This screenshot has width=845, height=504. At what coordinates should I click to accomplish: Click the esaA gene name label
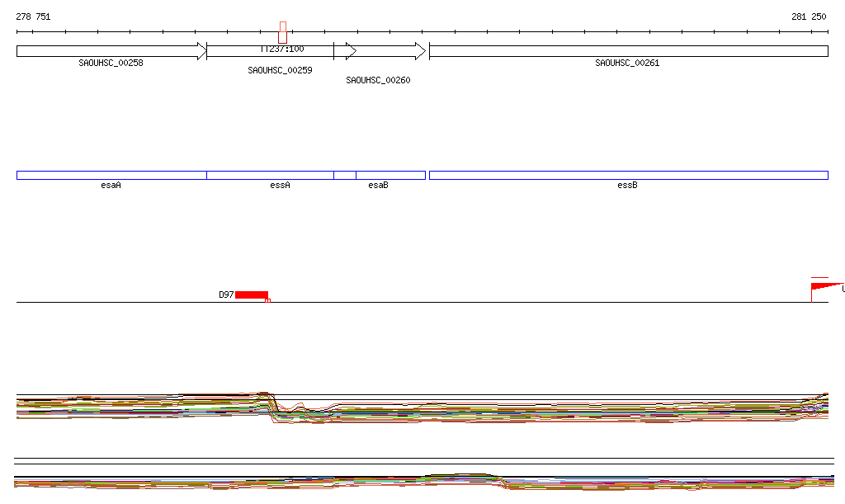(x=111, y=186)
